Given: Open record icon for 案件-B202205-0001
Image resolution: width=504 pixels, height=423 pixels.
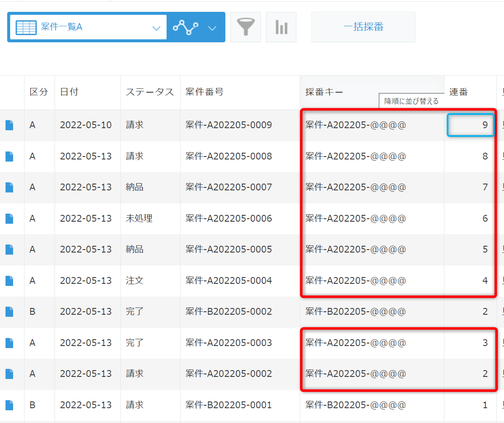Looking at the screenshot, I should click(9, 405).
